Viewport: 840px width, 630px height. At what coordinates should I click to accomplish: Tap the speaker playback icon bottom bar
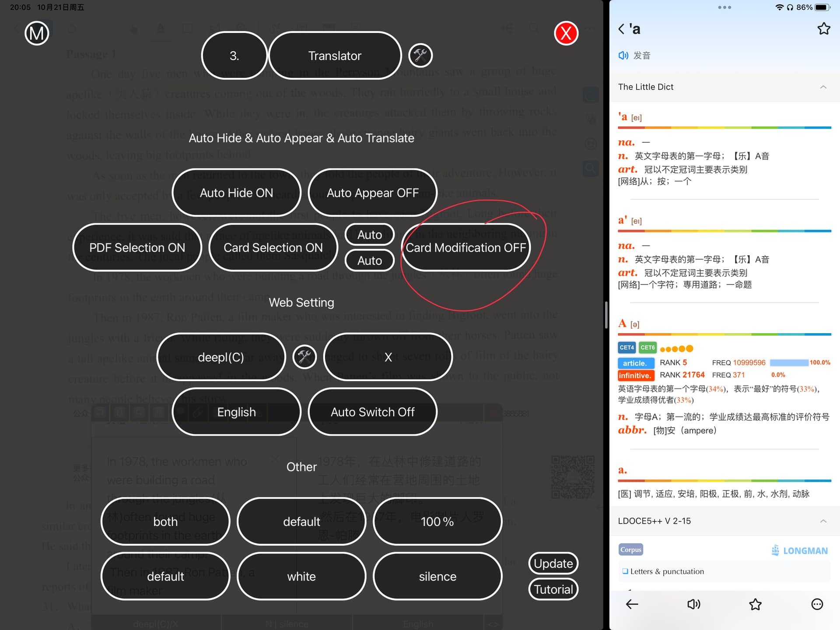click(x=693, y=604)
